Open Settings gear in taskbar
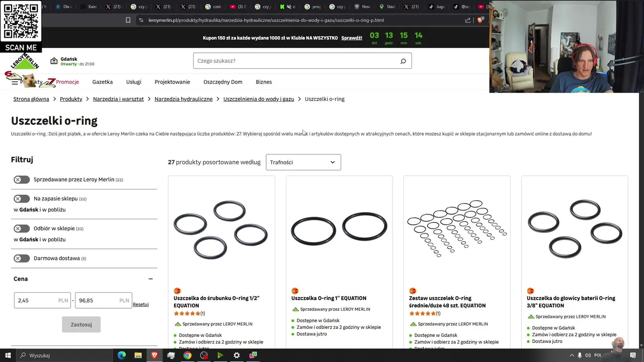Image resolution: width=644 pixels, height=362 pixels. click(236, 355)
